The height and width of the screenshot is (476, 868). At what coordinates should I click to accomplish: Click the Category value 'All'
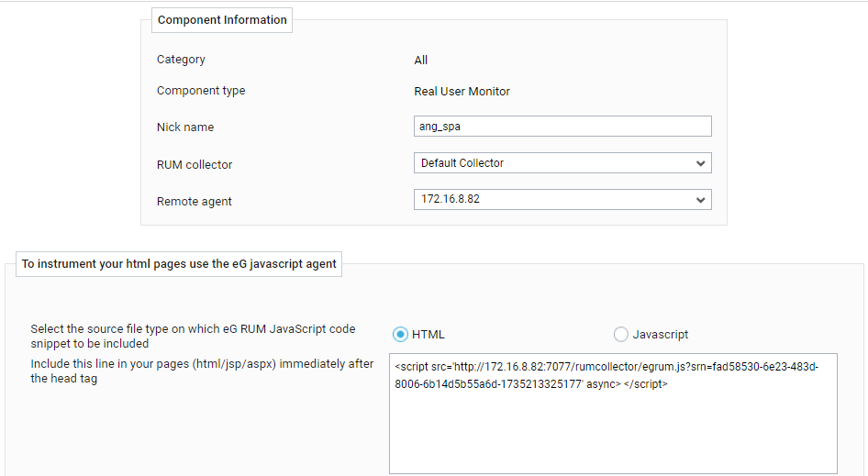point(421,60)
